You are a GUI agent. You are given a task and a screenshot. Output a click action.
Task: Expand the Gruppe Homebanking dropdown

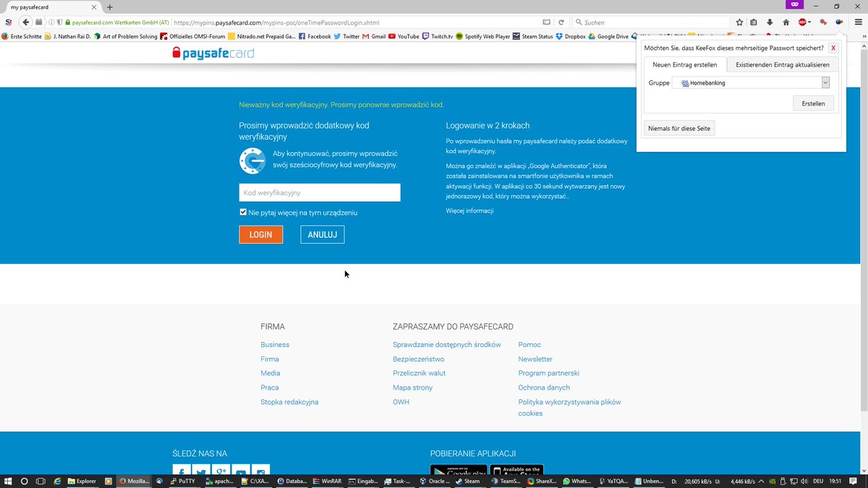coord(825,83)
